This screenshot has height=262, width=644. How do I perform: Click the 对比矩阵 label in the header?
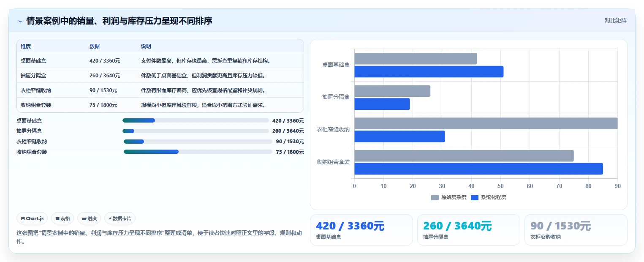[615, 20]
